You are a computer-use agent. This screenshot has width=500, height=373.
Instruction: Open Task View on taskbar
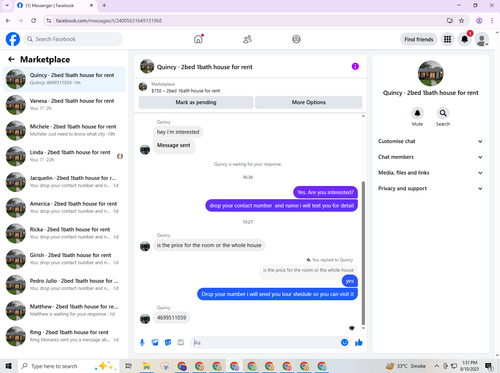pyautogui.click(x=128, y=366)
